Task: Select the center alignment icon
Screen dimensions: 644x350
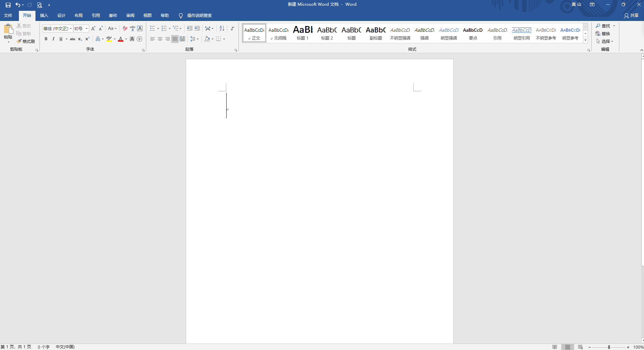Action: coord(160,39)
